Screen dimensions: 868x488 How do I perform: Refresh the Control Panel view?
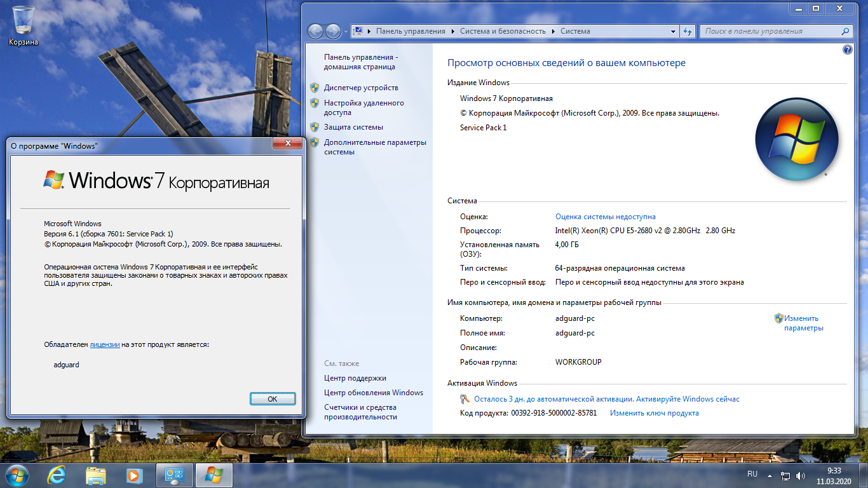[688, 31]
